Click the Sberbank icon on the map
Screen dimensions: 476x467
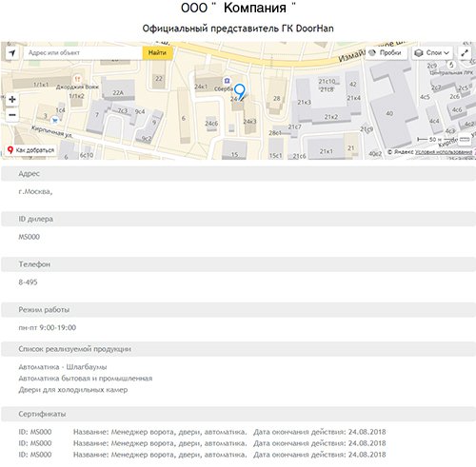pyautogui.click(x=227, y=81)
